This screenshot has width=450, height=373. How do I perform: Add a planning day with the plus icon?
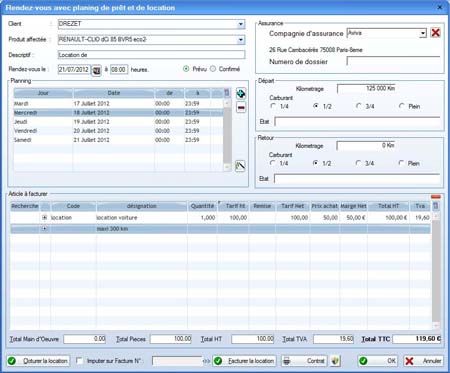(241, 94)
